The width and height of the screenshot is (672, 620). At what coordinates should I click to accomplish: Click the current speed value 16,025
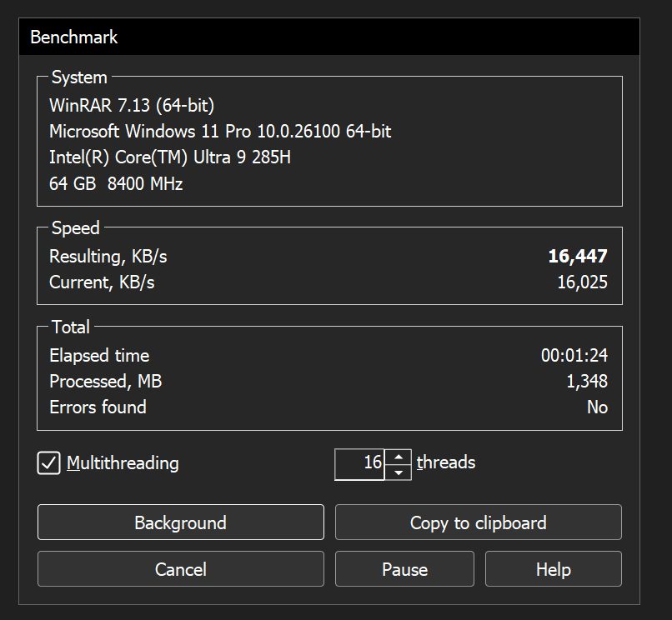pyautogui.click(x=582, y=282)
